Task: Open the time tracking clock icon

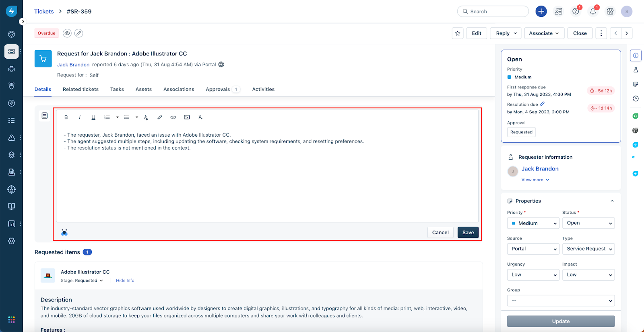Action: (x=636, y=98)
